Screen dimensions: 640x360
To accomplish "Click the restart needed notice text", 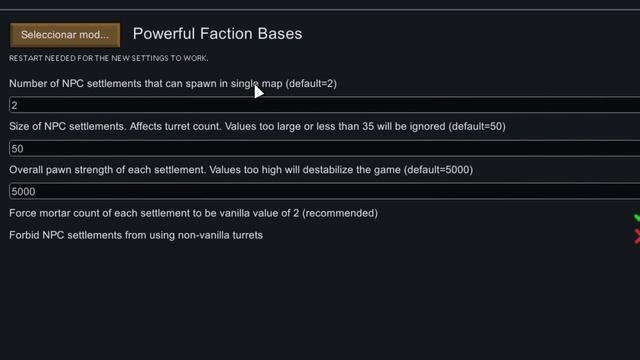I will tap(109, 58).
